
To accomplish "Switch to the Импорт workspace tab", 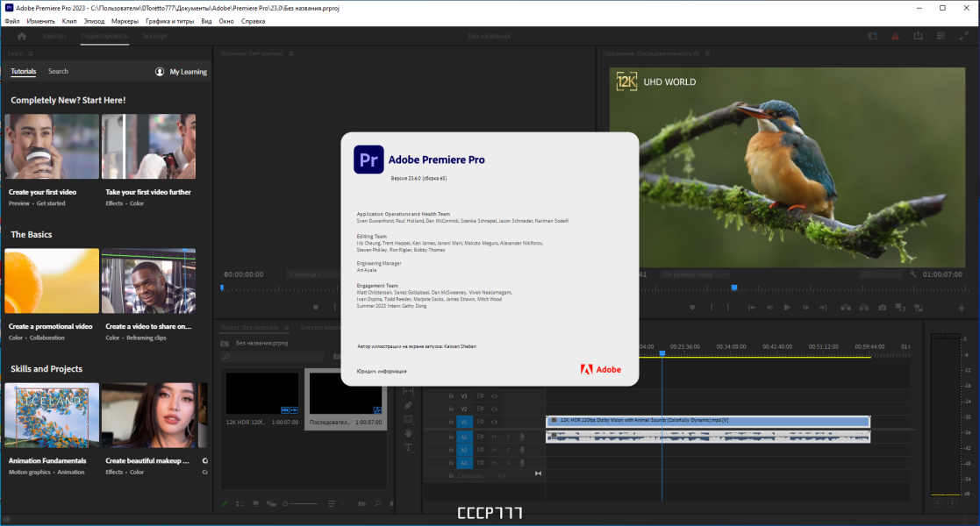I will [55, 36].
